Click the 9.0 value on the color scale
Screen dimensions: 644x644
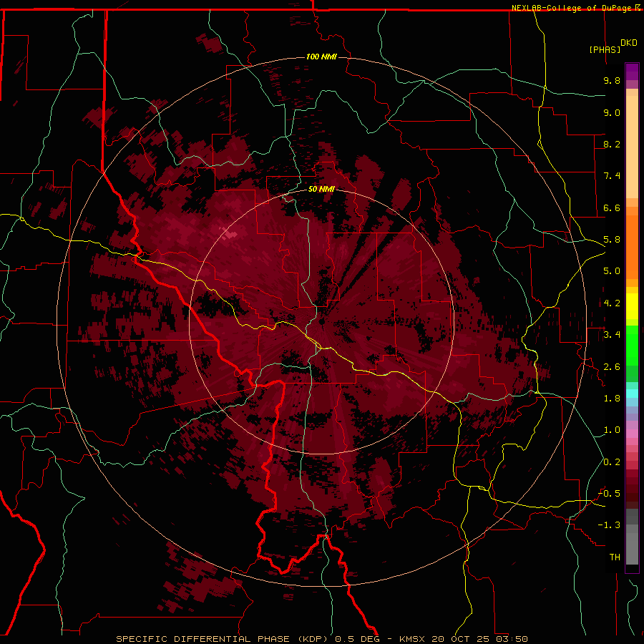(612, 112)
